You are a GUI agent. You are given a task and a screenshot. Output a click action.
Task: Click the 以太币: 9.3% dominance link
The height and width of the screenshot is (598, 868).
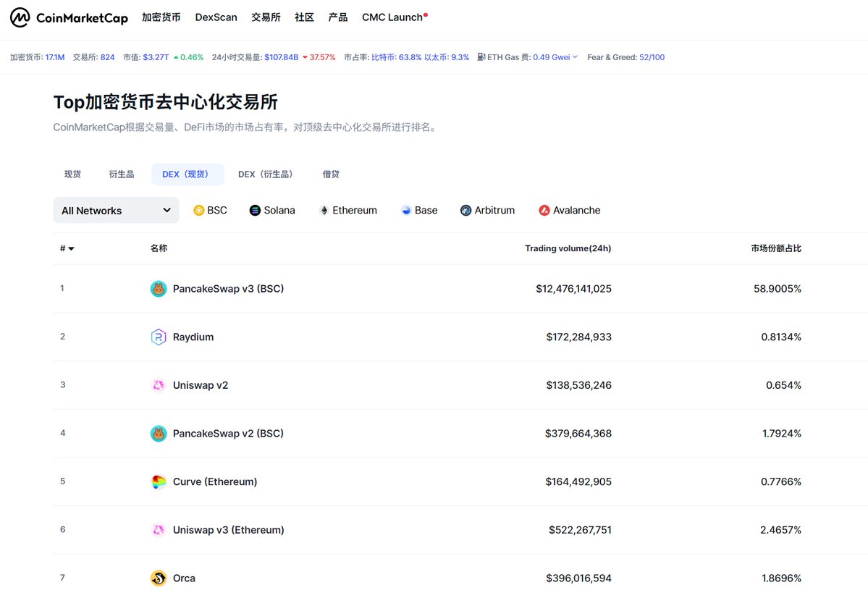447,57
